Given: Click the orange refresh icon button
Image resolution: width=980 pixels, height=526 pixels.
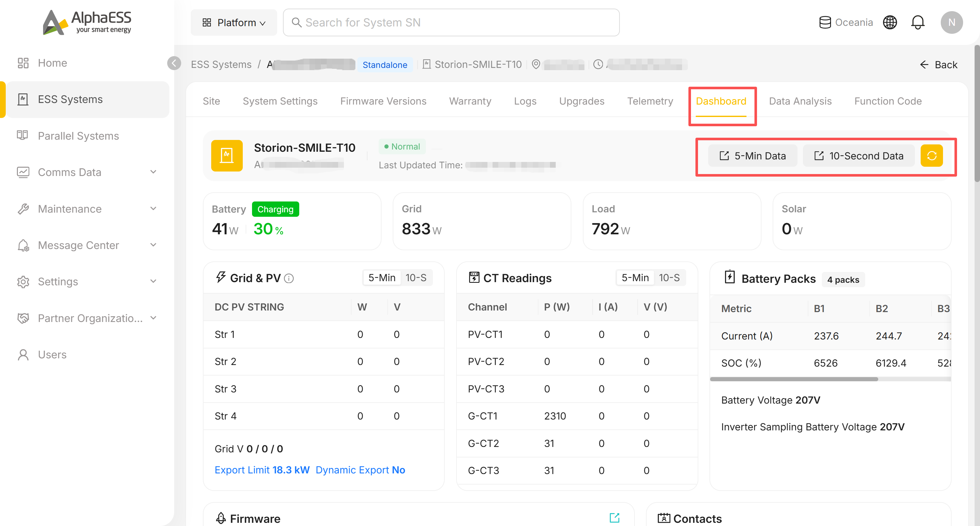Looking at the screenshot, I should 932,156.
